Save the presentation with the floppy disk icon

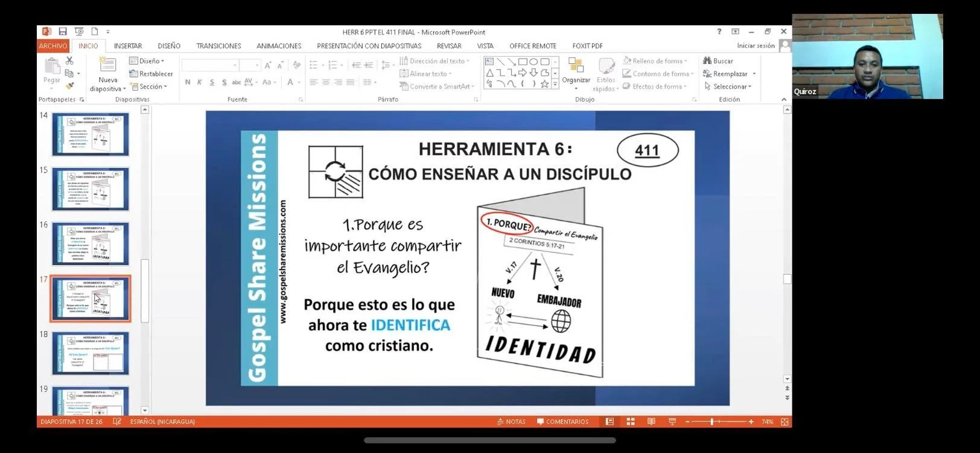click(63, 31)
